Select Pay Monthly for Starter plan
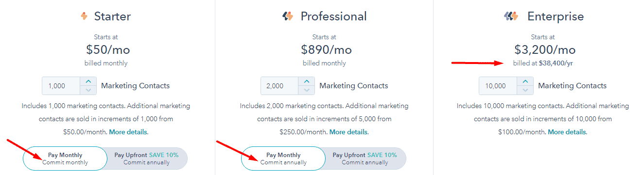This screenshot has height=175, width=644. (65, 159)
